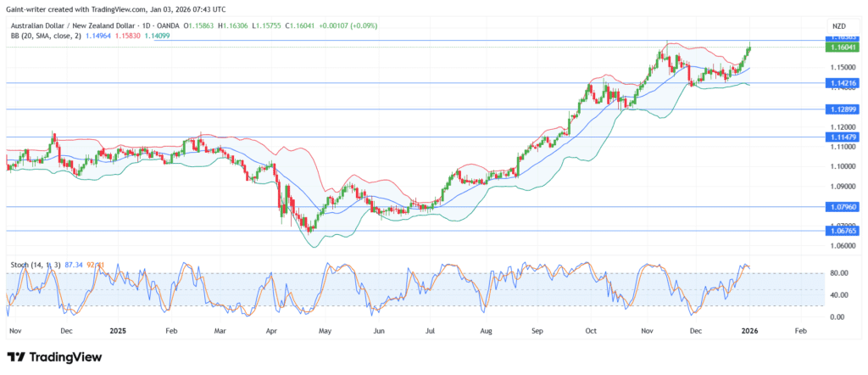Click the Feb label right after 2026

(x=800, y=331)
